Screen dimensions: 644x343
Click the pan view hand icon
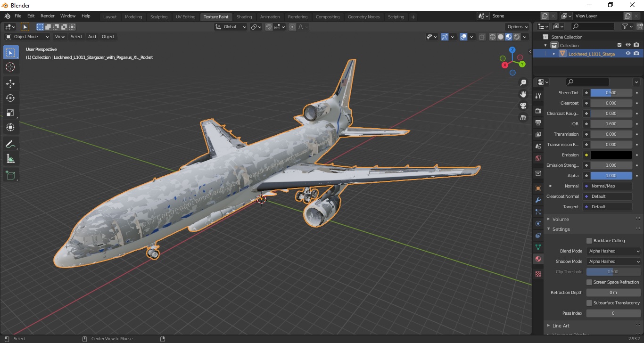tap(523, 94)
